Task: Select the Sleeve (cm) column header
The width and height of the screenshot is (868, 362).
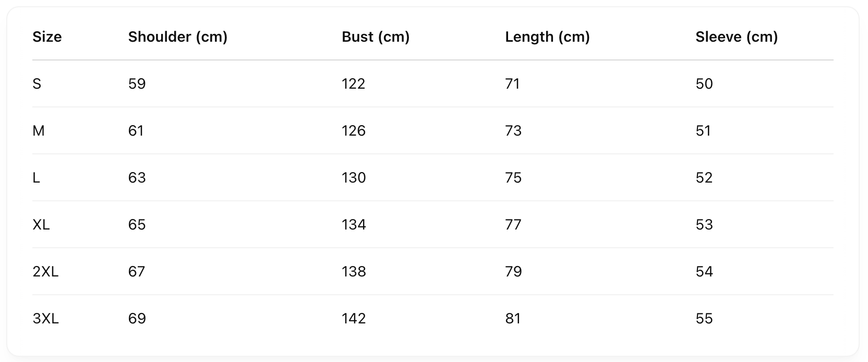Action: point(737,37)
